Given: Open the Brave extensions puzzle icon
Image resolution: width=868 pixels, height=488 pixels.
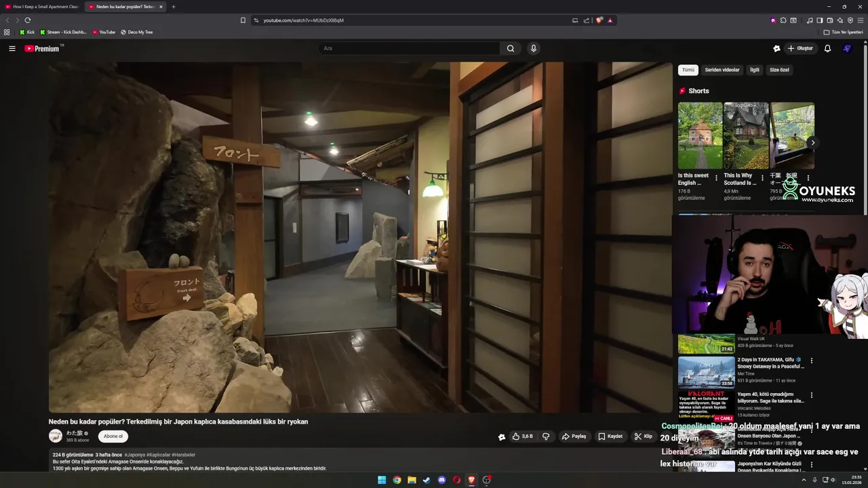Looking at the screenshot, I should point(783,20).
